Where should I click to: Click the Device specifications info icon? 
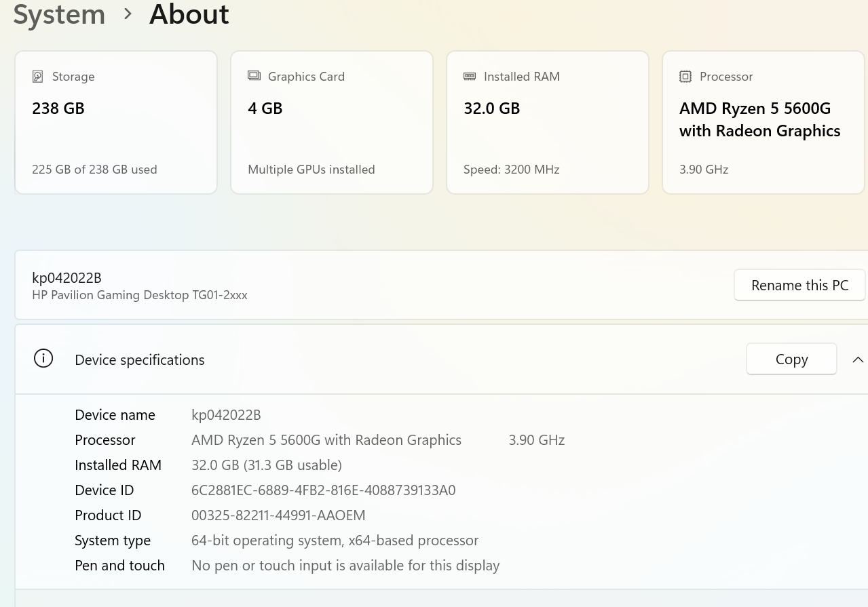43,359
